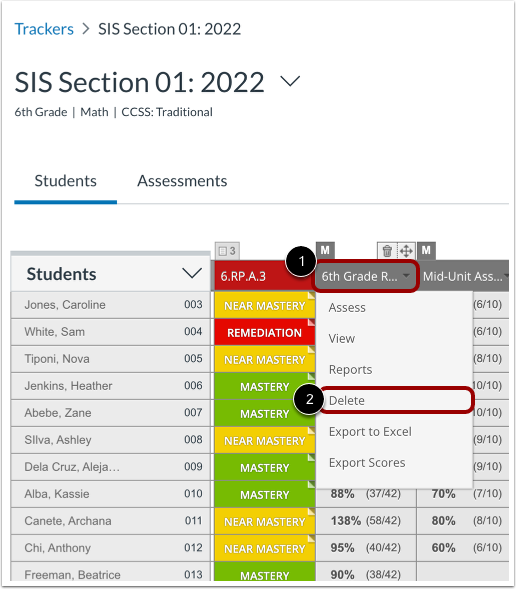Switch to the Students tab
This screenshot has height=589, width=516.
[x=65, y=181]
